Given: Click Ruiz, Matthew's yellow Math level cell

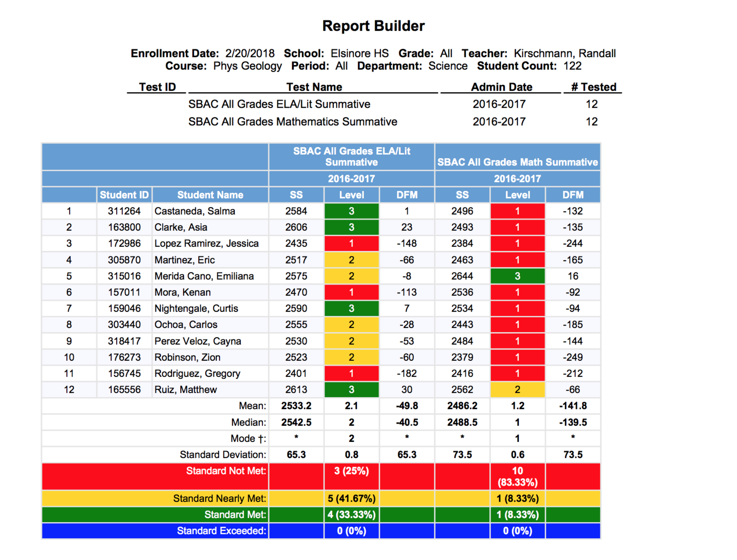Looking at the screenshot, I should 517,389.
